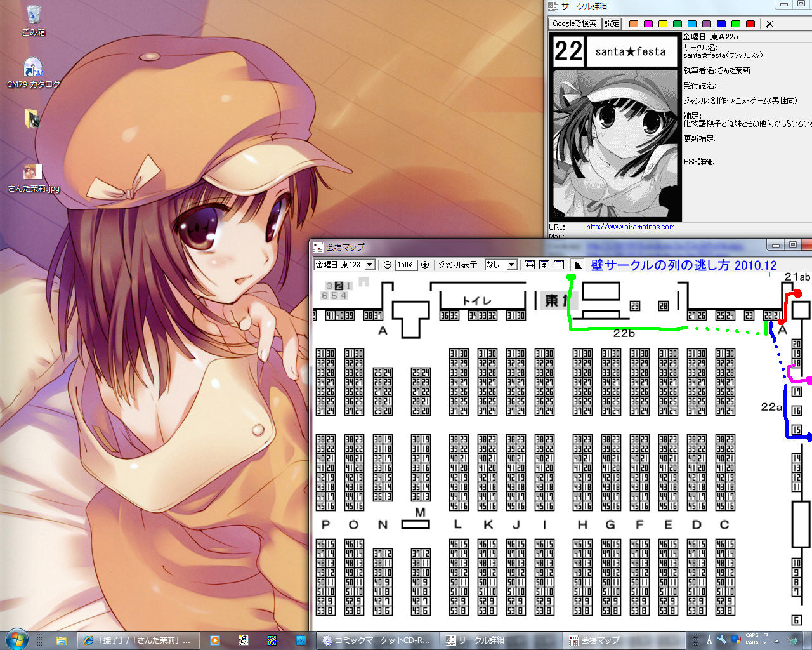Show hidden tray icons arrow
Image resolution: width=812 pixels, height=650 pixels.
(776, 641)
